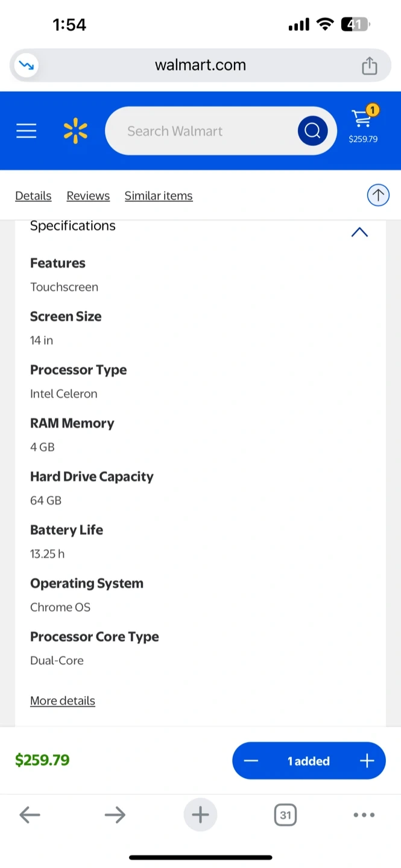Jump to the Reviews section

[88, 196]
